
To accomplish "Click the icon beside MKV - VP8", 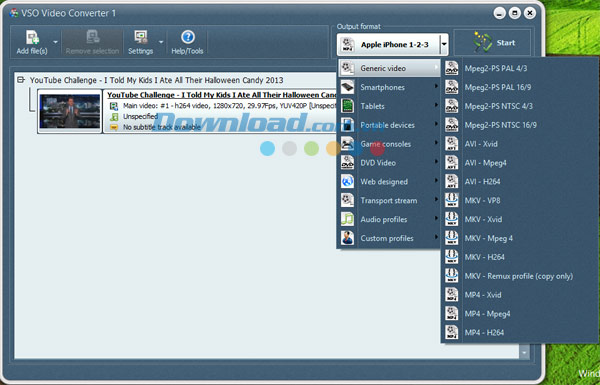I will point(452,200).
